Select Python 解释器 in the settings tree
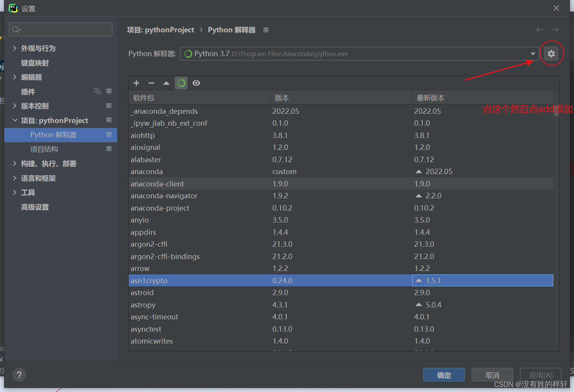The image size is (574, 392). (61, 135)
